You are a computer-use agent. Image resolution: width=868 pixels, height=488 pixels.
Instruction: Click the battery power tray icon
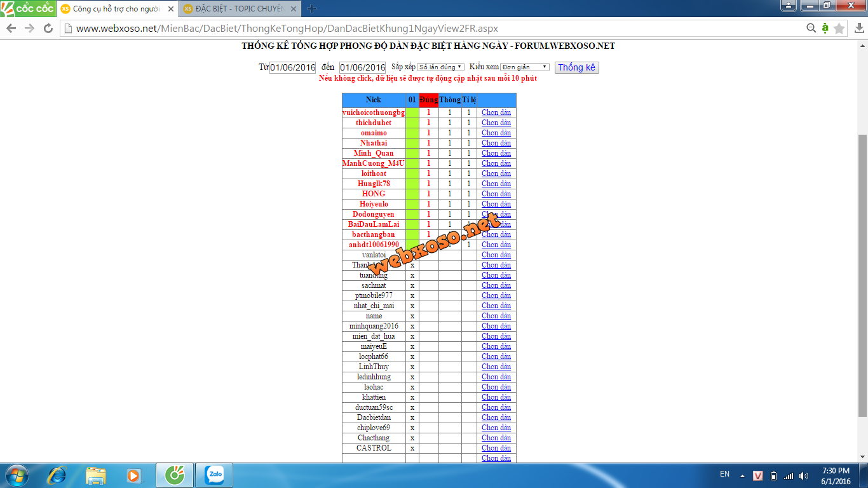coord(773,476)
